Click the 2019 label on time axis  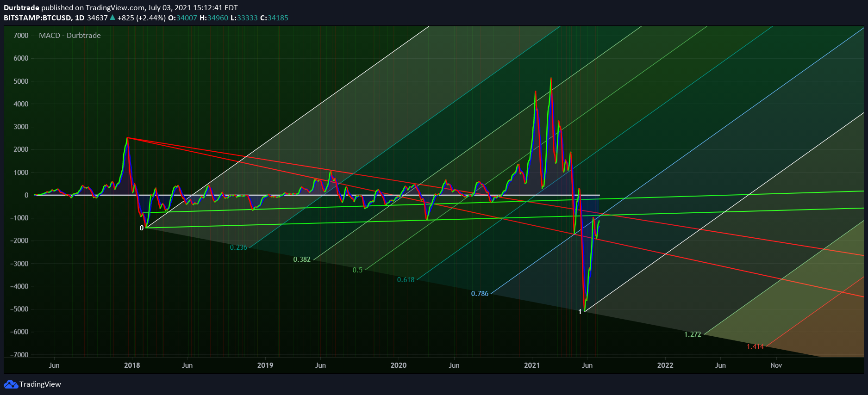tap(265, 365)
